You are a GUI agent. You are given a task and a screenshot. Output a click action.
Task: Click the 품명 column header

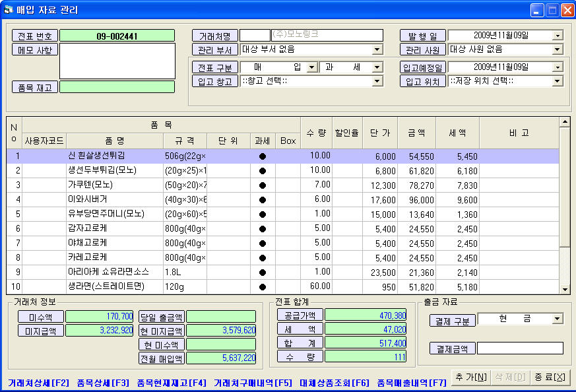pyautogui.click(x=115, y=141)
